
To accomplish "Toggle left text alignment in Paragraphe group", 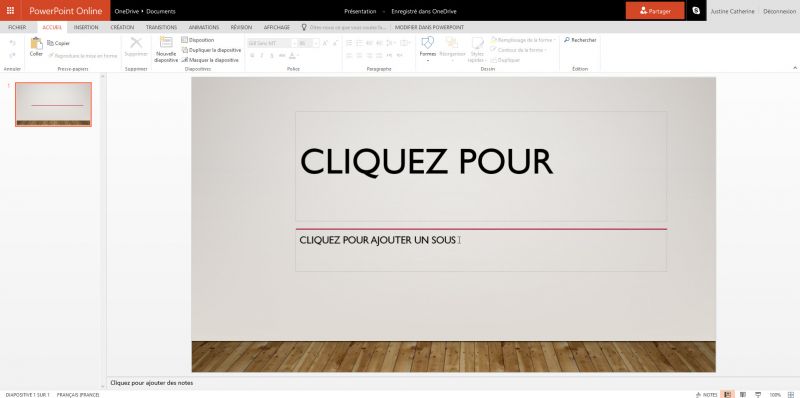I will coord(349,56).
